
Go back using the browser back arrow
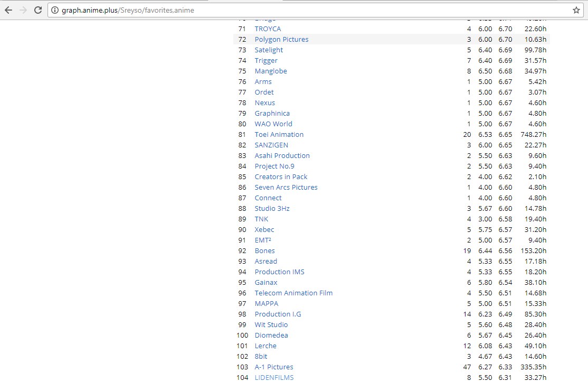click(x=8, y=10)
